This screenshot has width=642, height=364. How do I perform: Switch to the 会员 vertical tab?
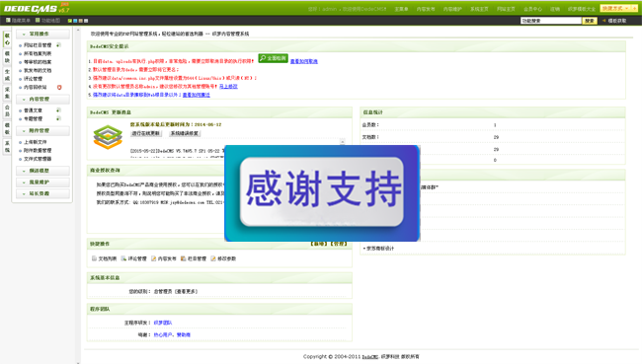coord(7,110)
